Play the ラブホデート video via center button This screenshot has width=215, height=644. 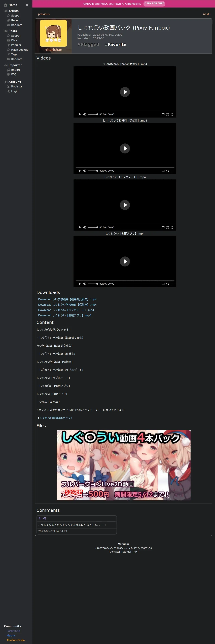point(125,205)
